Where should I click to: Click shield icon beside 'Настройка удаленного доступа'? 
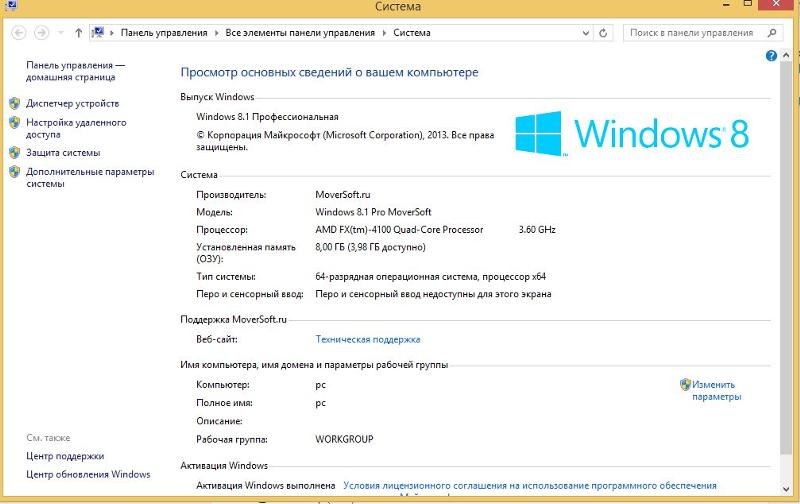pos(15,122)
